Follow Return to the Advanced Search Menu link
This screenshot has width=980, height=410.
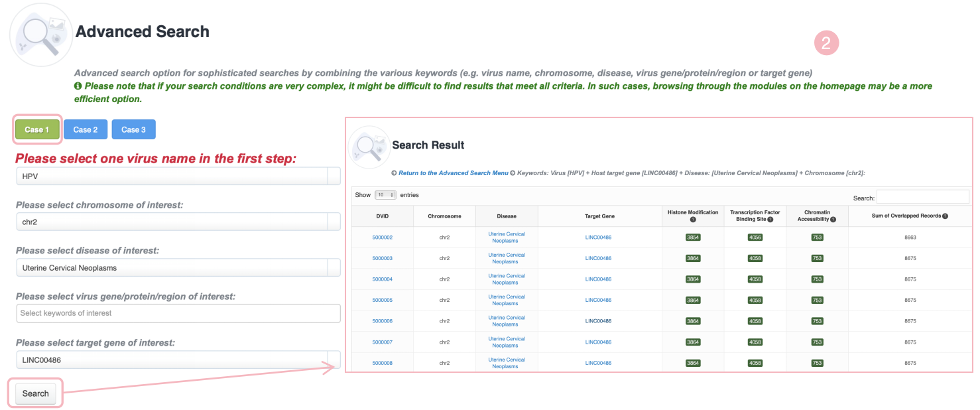454,173
